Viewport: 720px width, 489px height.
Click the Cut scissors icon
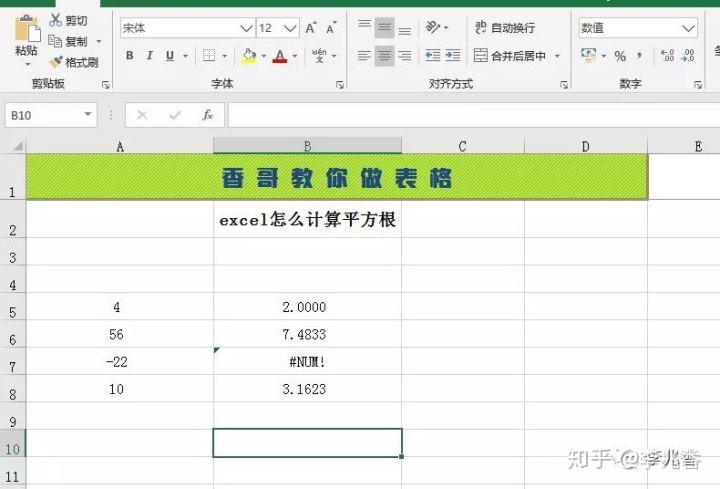56,20
